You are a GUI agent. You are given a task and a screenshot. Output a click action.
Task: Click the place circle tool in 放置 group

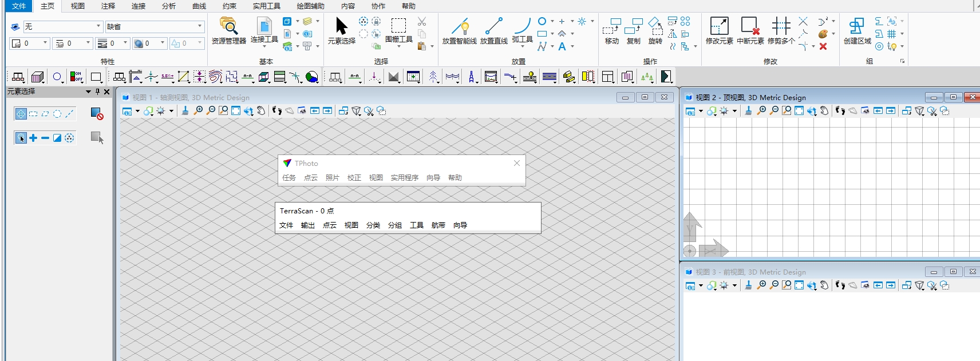pyautogui.click(x=542, y=21)
